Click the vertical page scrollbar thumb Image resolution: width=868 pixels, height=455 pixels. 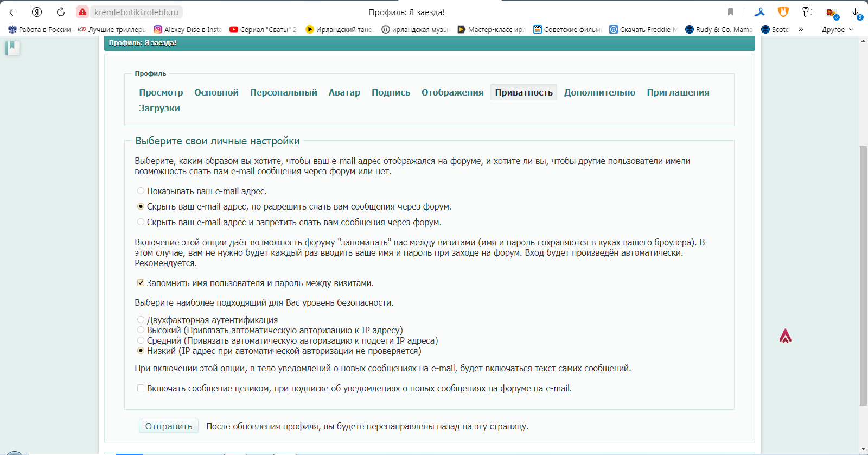pyautogui.click(x=863, y=276)
